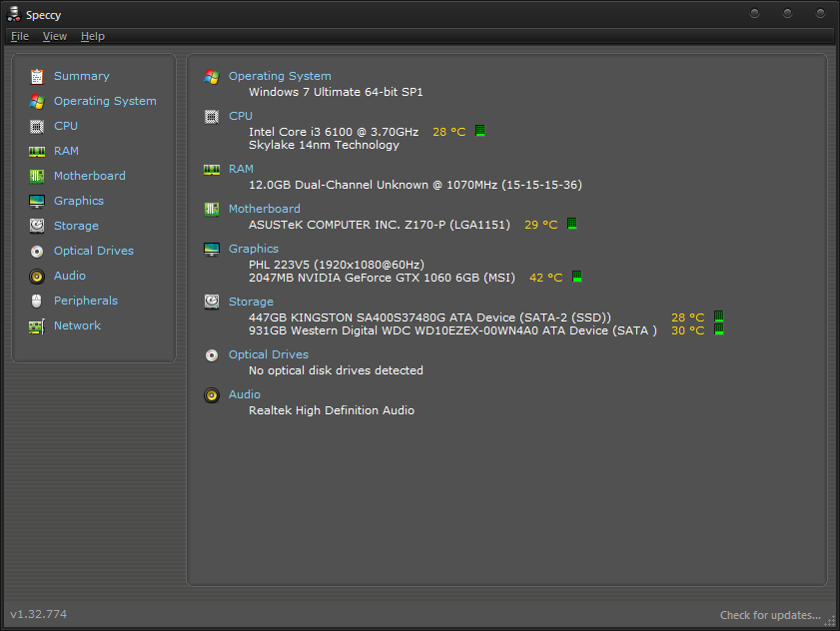Click the Motherboard icon in summary panel
Image resolution: width=840 pixels, height=631 pixels.
[x=212, y=209]
